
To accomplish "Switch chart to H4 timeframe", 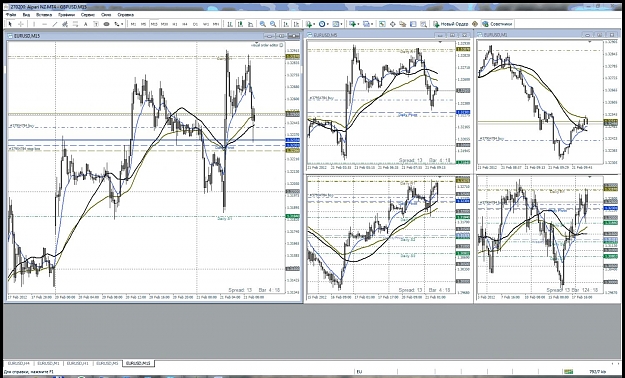I will (185, 24).
